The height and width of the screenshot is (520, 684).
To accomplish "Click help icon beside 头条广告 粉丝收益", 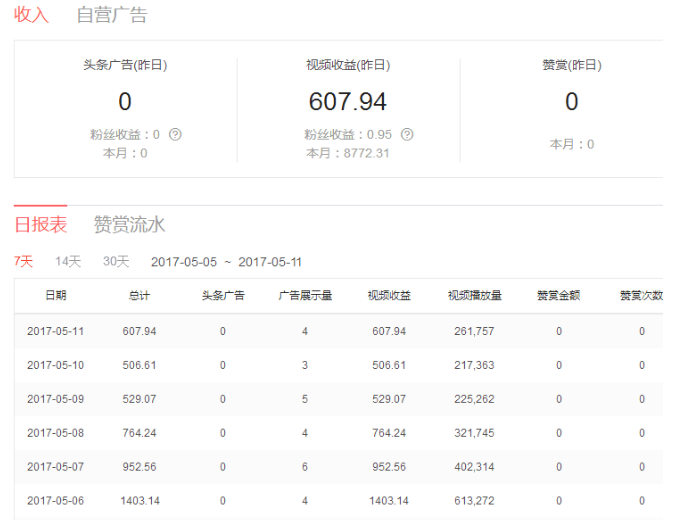I will [x=176, y=135].
